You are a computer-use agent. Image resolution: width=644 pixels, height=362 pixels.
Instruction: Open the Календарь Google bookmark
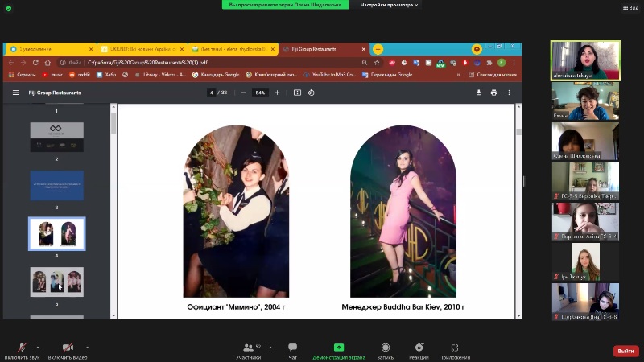(216, 75)
